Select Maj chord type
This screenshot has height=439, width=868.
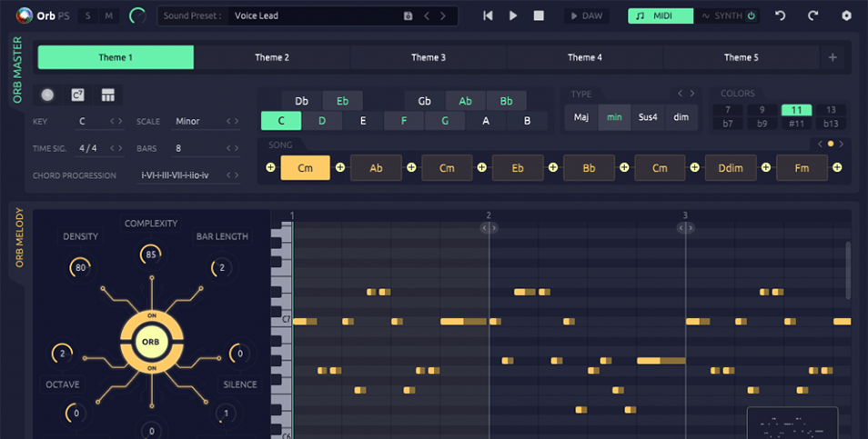point(581,117)
